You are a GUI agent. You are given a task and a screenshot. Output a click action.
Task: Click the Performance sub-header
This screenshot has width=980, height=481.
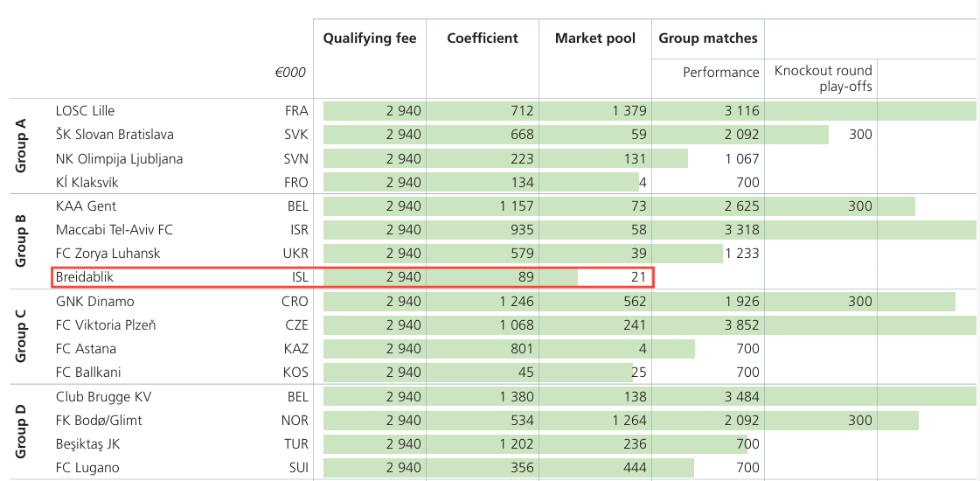pos(720,72)
